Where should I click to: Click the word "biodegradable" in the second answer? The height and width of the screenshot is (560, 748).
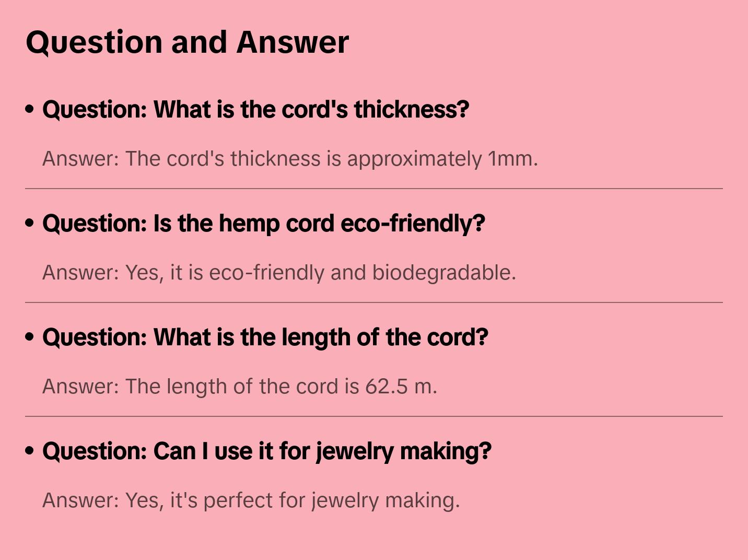[443, 273]
